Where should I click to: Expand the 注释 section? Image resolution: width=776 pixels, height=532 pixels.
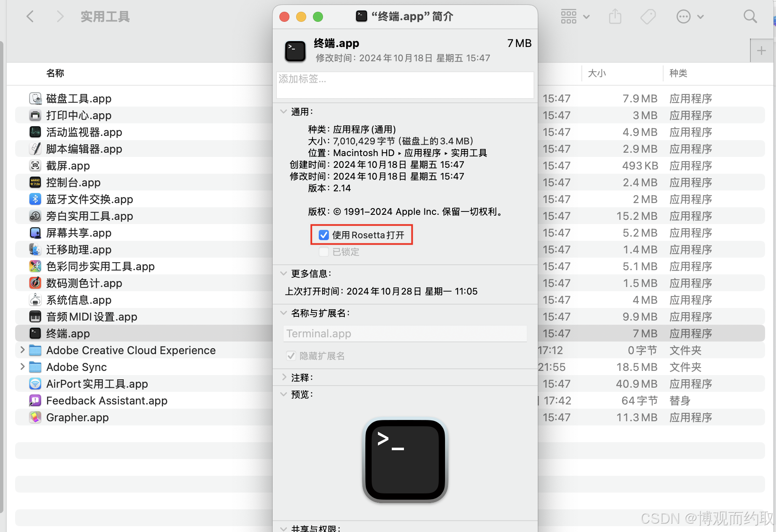pyautogui.click(x=284, y=378)
